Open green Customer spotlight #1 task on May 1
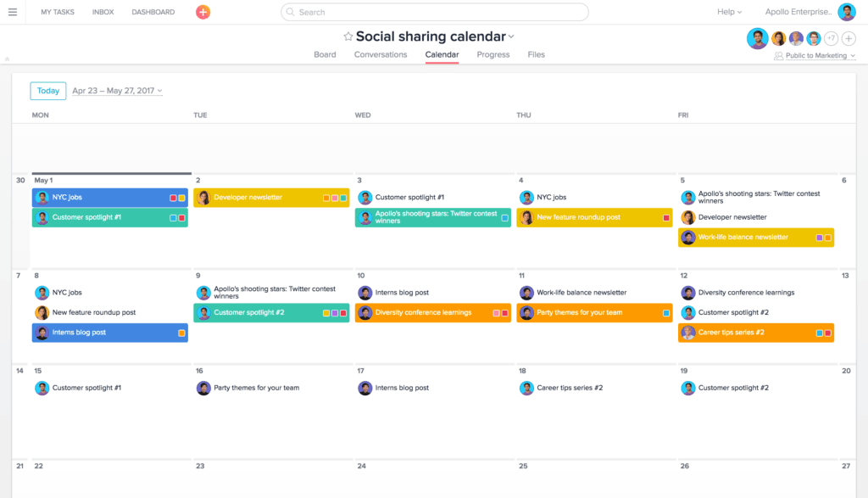Viewport: 868px width, 498px height. (x=110, y=218)
